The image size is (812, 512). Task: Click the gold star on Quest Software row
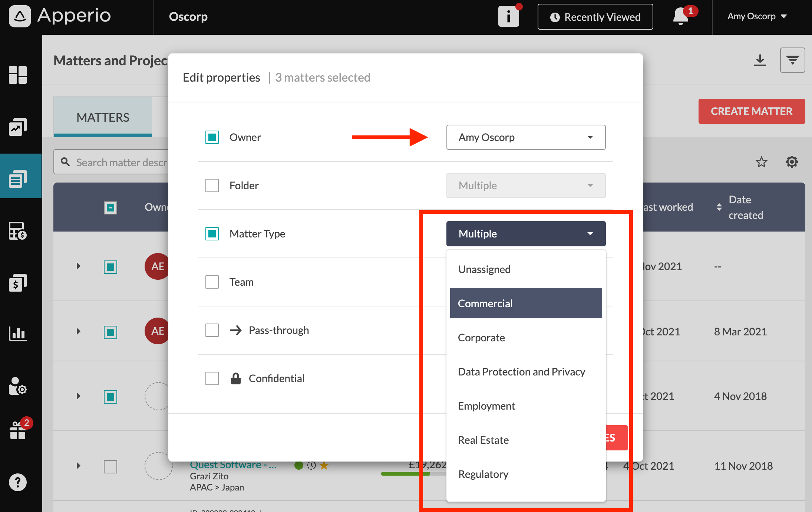[324, 465]
